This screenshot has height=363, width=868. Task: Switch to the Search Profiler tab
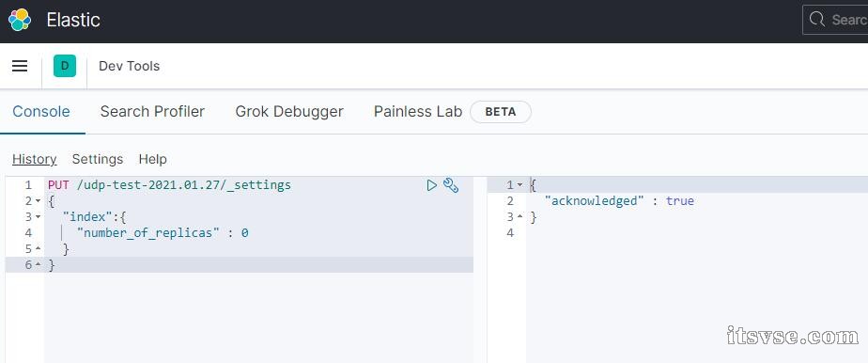tap(152, 111)
